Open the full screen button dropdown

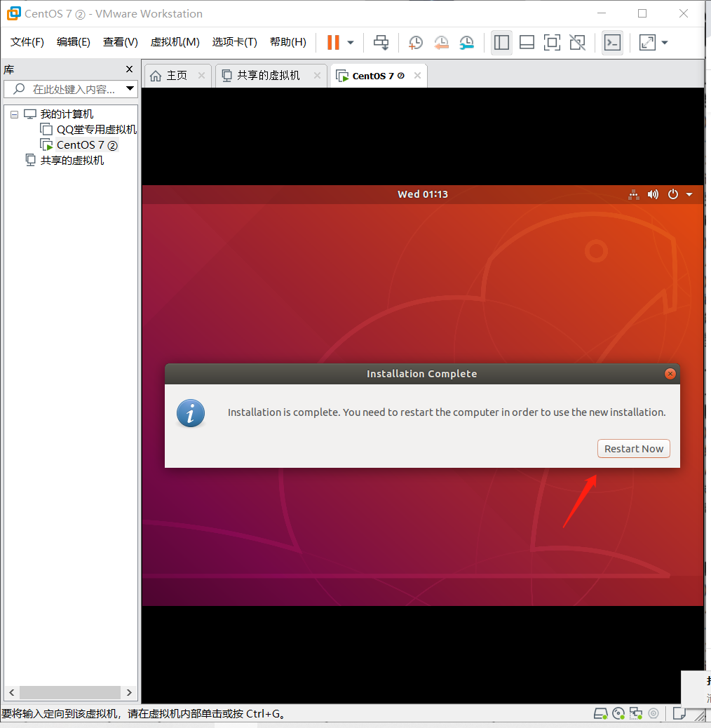coord(665,42)
